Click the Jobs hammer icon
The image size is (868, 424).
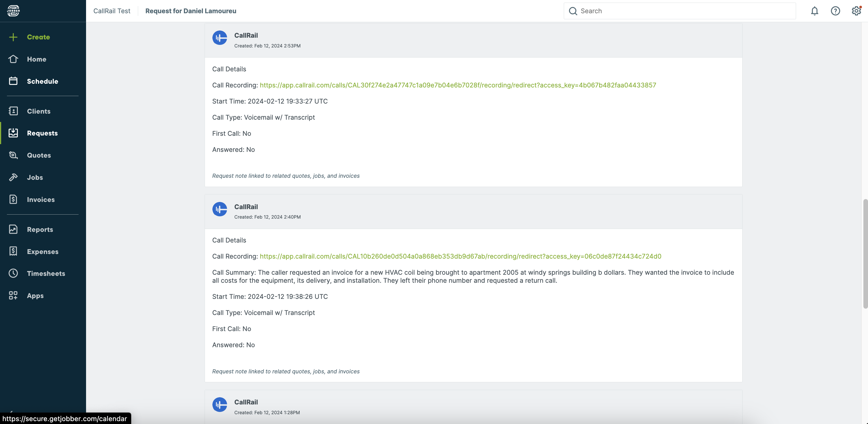point(13,177)
